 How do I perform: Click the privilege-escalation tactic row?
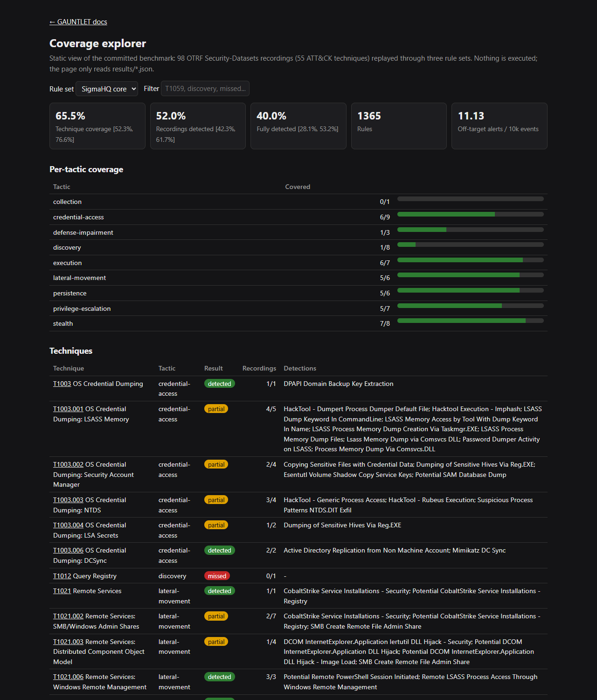pos(298,308)
